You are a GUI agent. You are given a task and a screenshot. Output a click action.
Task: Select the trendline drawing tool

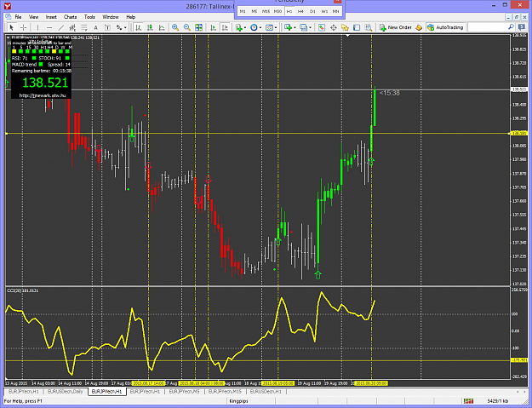click(x=61, y=27)
